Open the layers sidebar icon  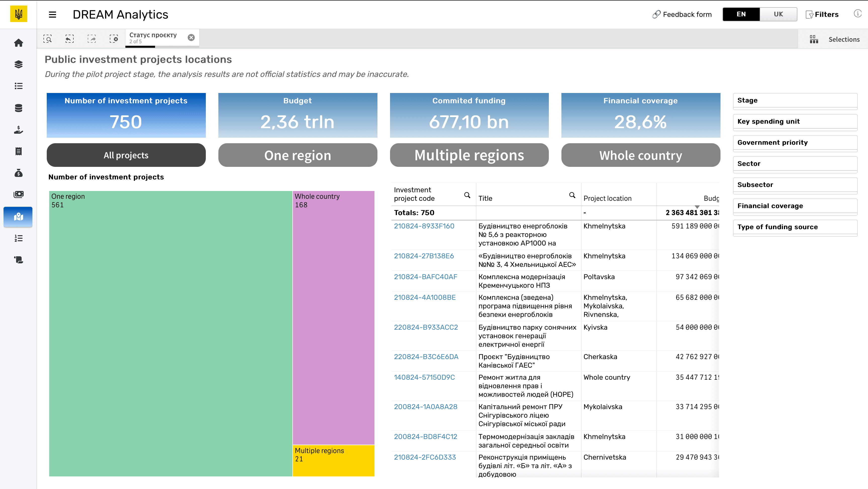tap(19, 64)
